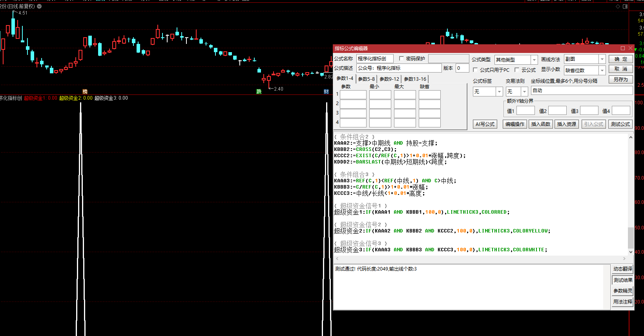
Task: Select the 参数13-16 tab
Action: click(415, 79)
